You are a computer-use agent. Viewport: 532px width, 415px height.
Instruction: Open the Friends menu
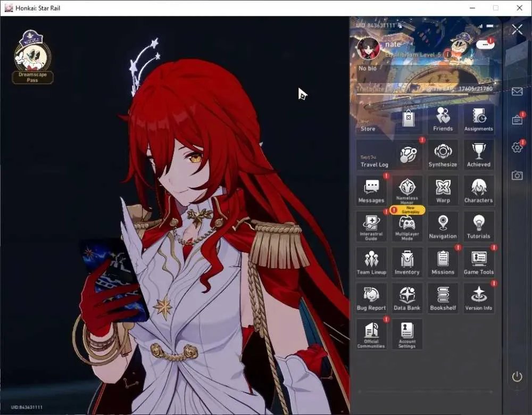click(x=443, y=119)
